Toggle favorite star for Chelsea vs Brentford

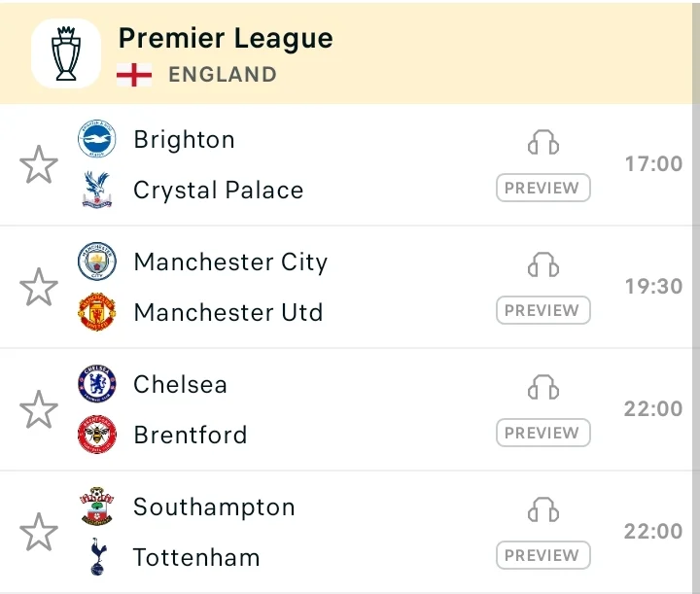click(x=39, y=409)
